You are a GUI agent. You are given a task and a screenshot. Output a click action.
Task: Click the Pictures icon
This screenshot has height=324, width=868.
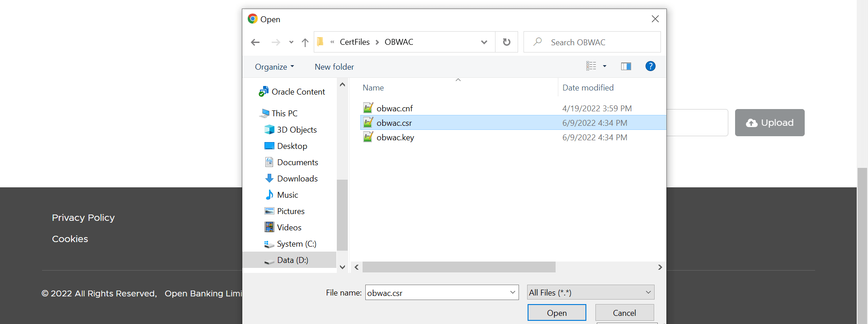pyautogui.click(x=269, y=211)
